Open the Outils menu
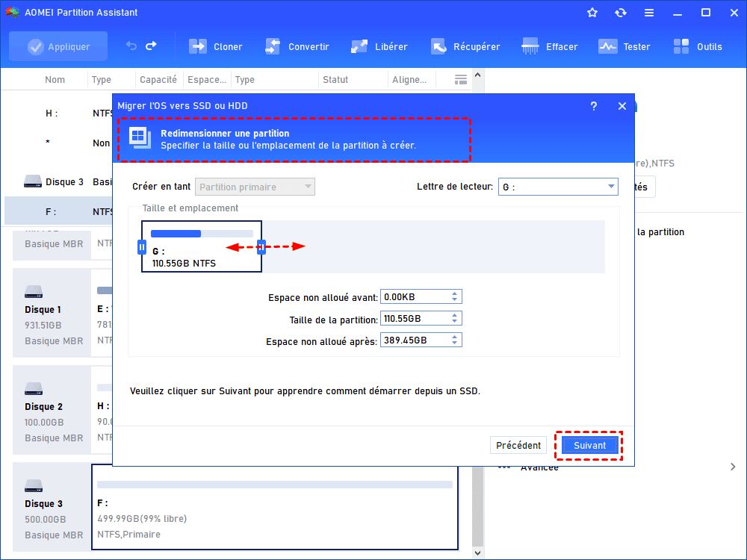The height and width of the screenshot is (560, 747). (698, 46)
